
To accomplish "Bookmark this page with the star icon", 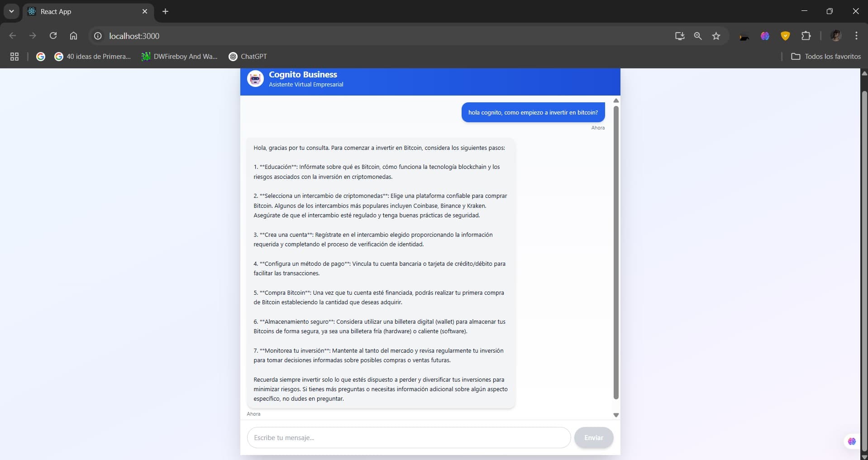I will 716,36.
